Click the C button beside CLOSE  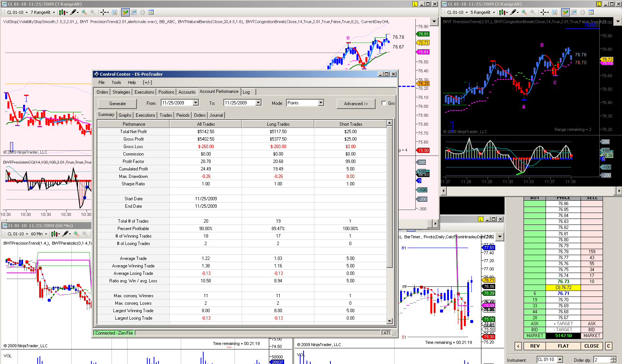coord(609,346)
